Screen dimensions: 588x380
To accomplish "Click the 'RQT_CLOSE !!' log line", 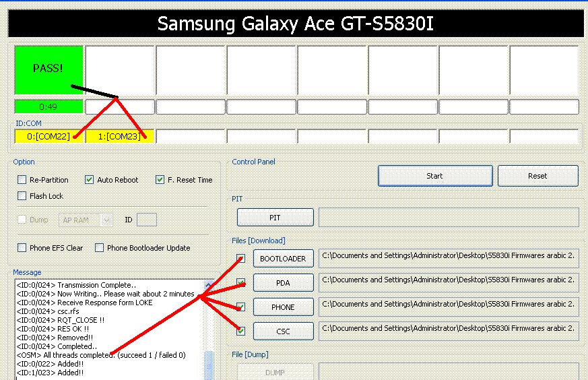I will coord(61,320).
